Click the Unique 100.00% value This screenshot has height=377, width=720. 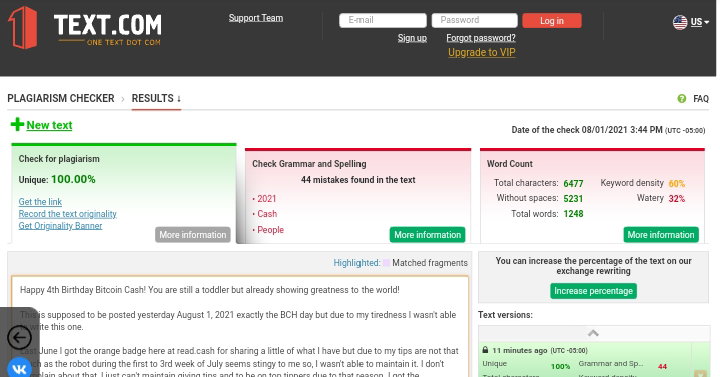click(x=73, y=179)
